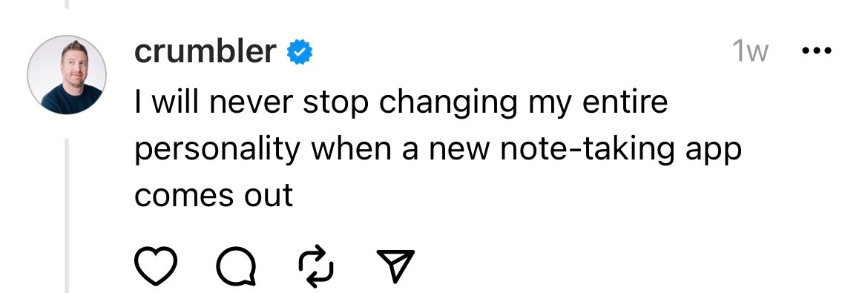Repost this thread using the arrows icon
This screenshot has width=868, height=293.
pos(316,268)
